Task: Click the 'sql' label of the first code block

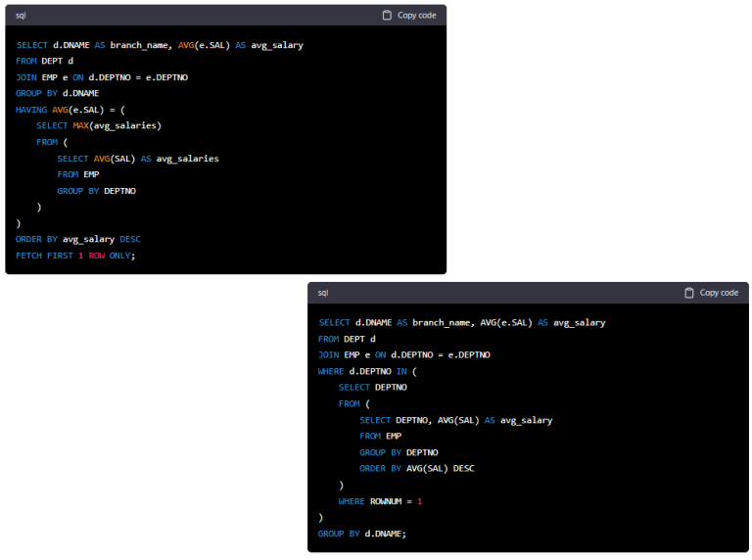Action: [21, 16]
